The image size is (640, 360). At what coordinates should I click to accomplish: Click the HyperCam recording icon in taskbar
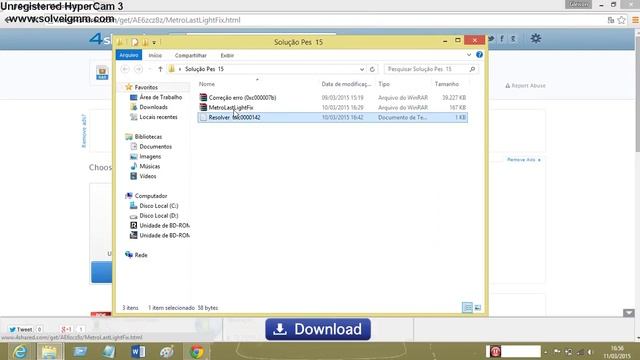(495, 351)
